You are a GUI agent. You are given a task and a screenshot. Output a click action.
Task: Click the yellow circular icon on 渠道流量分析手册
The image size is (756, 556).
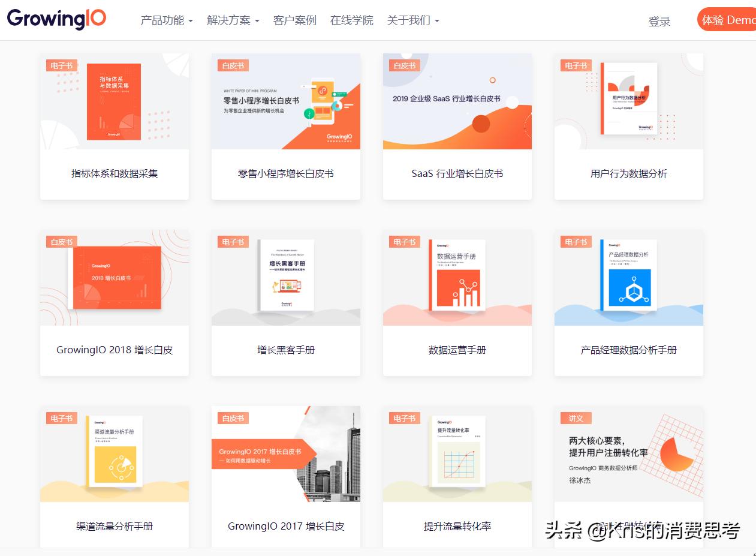coord(116,465)
